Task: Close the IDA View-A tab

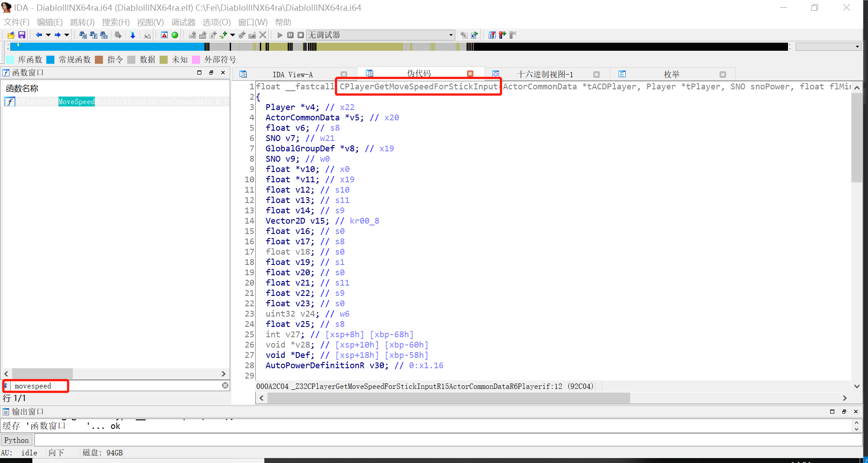Action: click(x=344, y=75)
